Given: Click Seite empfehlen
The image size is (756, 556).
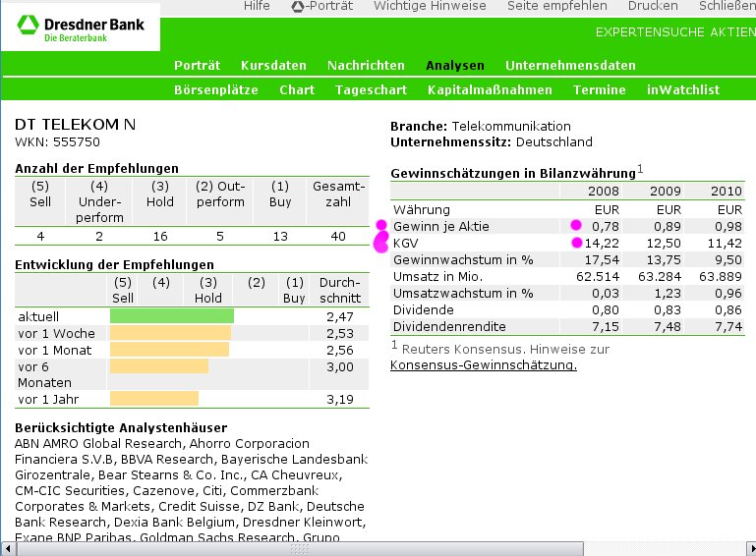Looking at the screenshot, I should pyautogui.click(x=556, y=6).
